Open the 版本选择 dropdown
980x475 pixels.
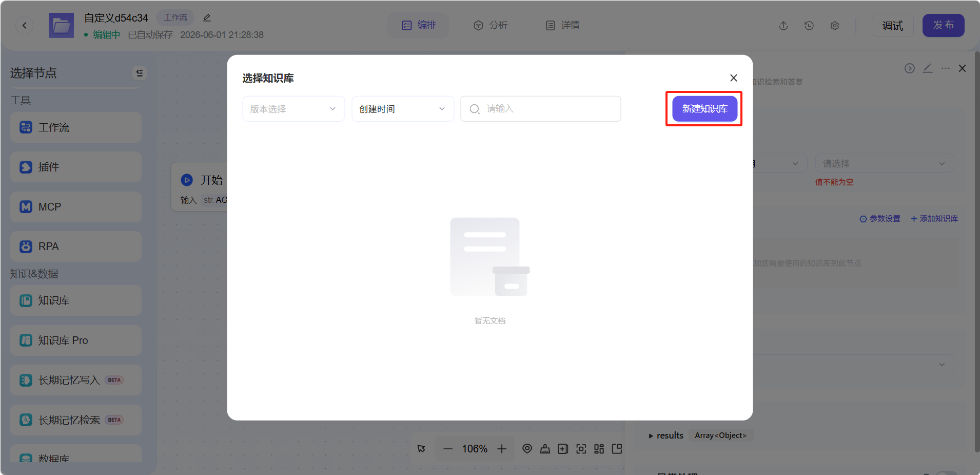click(x=293, y=109)
